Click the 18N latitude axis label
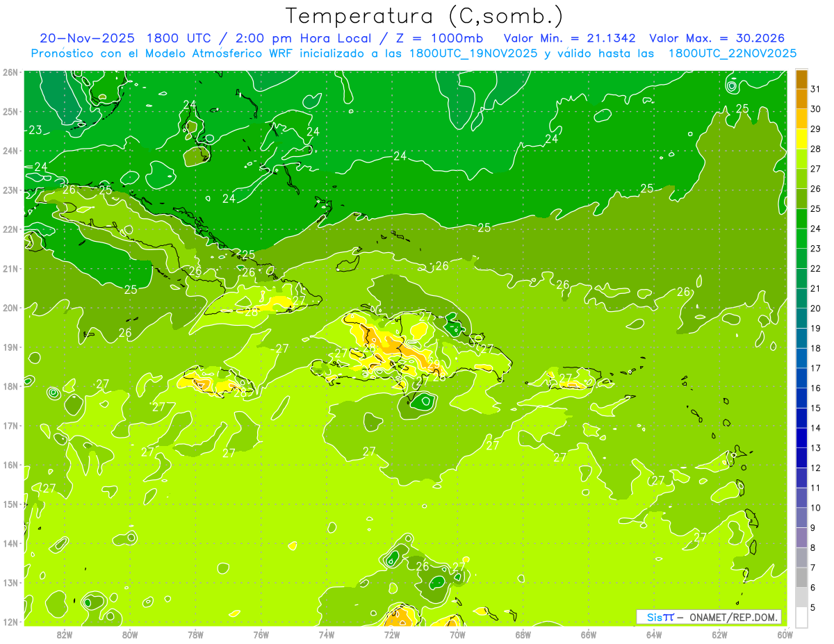834x644 pixels. coord(10,386)
